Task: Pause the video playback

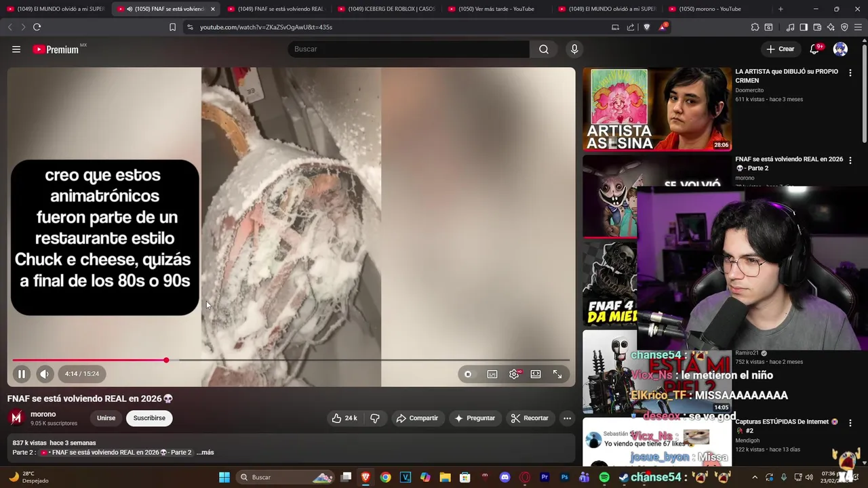Action: 22,373
